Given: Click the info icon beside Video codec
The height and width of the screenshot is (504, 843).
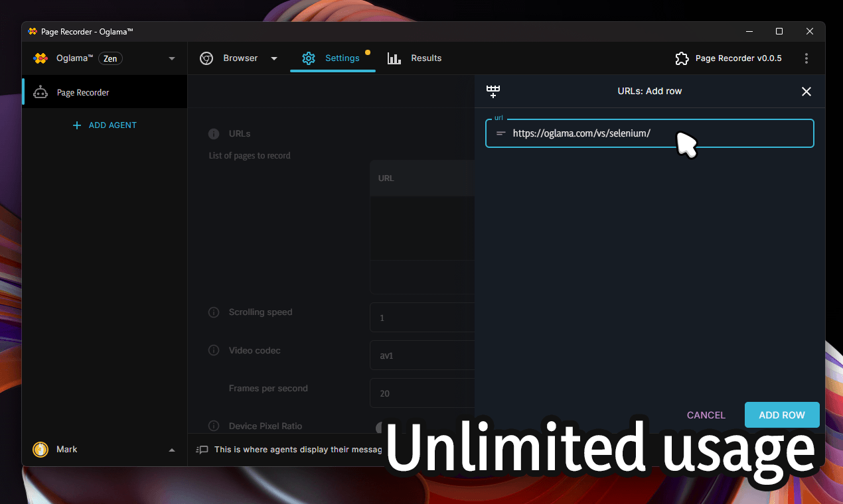Looking at the screenshot, I should (x=213, y=350).
